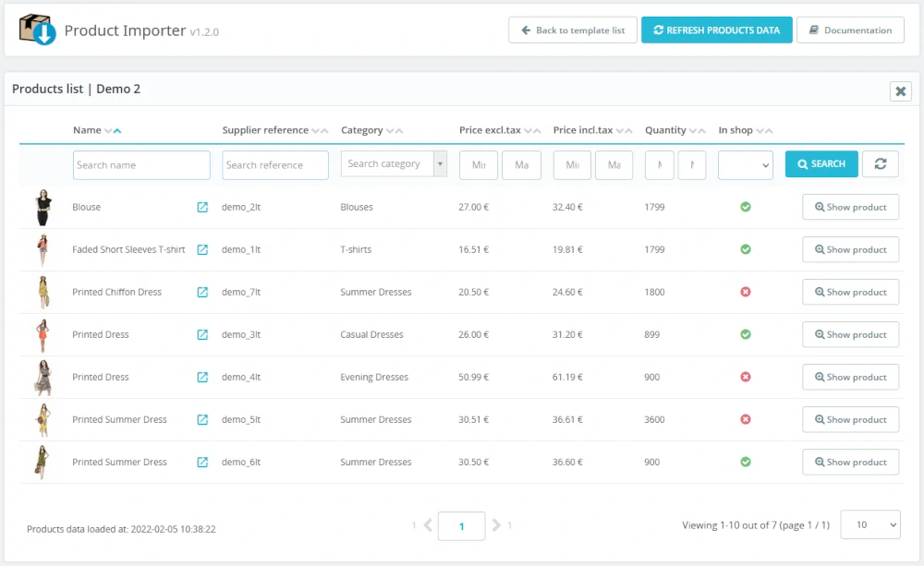This screenshot has width=924, height=566.
Task: Sort Quantity column descending
Action: pos(692,131)
